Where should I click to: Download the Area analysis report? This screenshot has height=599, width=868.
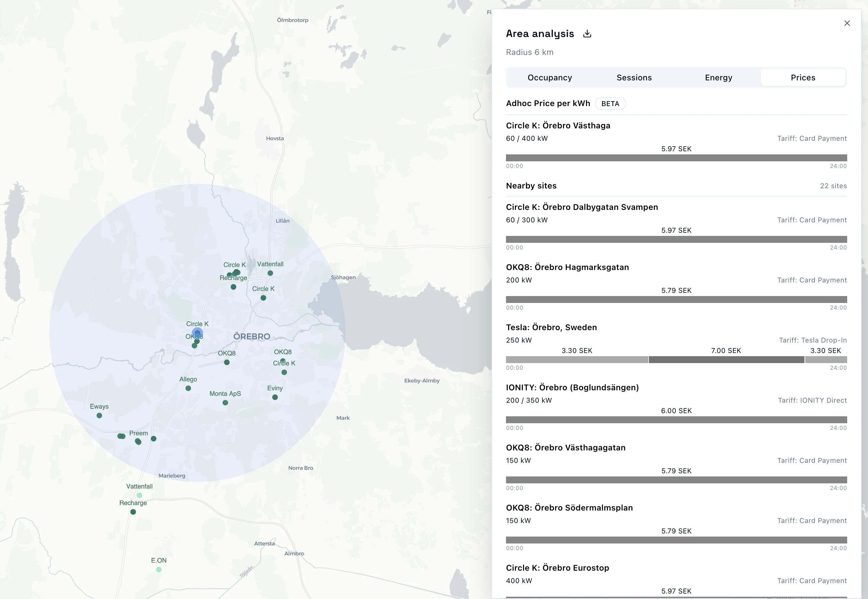coord(587,34)
